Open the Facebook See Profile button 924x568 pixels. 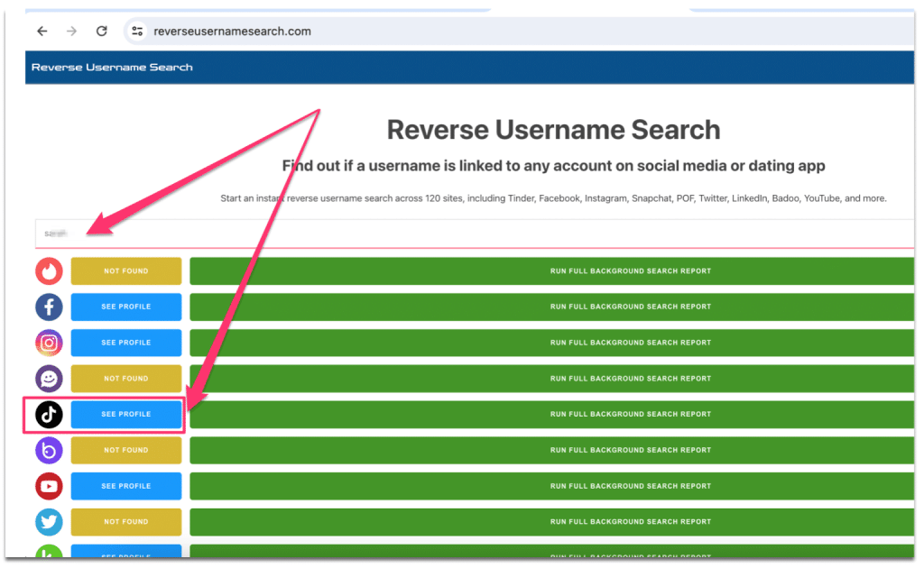pyautogui.click(x=126, y=307)
